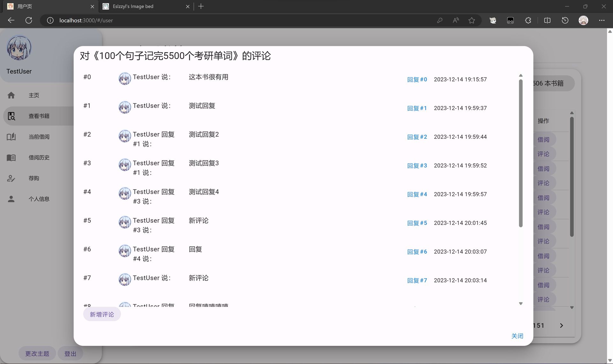Image resolution: width=613 pixels, height=364 pixels.
Task: Go to 个人信息 page
Action: pyautogui.click(x=38, y=199)
